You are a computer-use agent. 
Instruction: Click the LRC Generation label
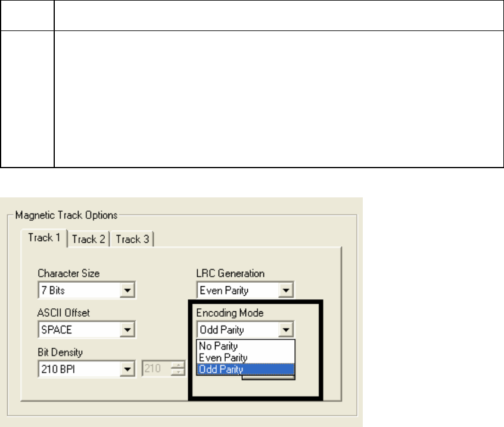pyautogui.click(x=230, y=274)
